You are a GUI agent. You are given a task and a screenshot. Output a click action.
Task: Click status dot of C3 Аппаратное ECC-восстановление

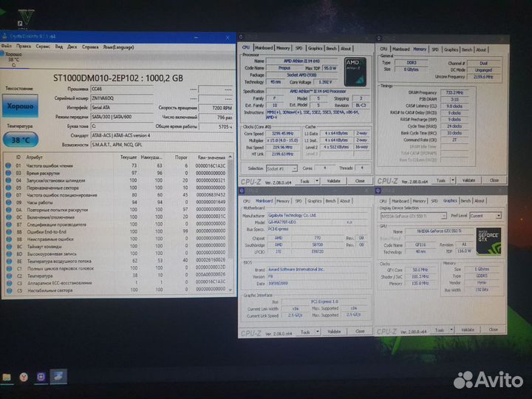[x=9, y=283]
